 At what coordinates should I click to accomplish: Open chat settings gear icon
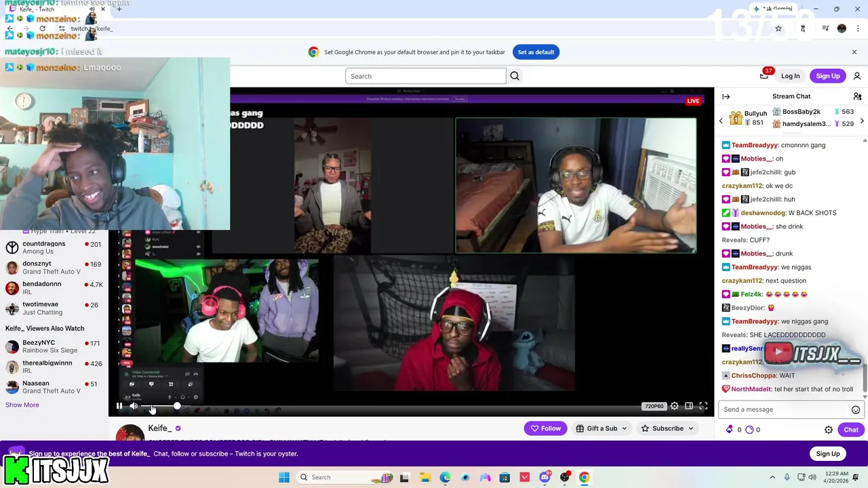pos(829,430)
